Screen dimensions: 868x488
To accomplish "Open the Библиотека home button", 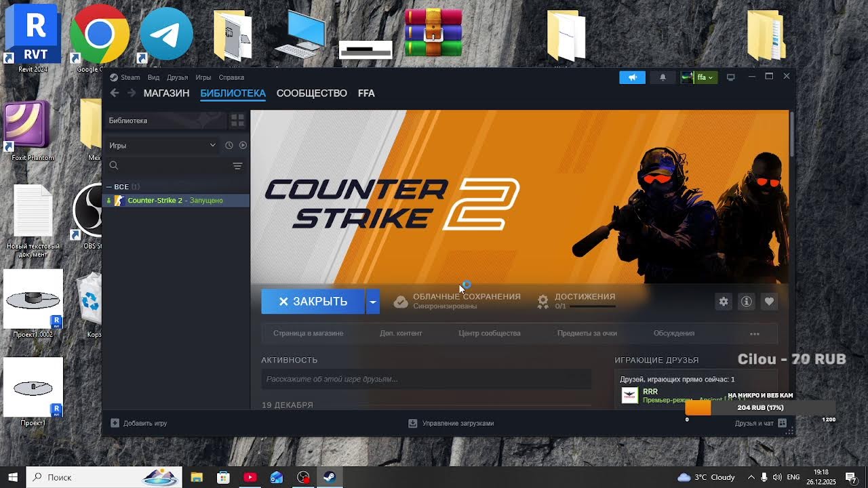I will (164, 121).
